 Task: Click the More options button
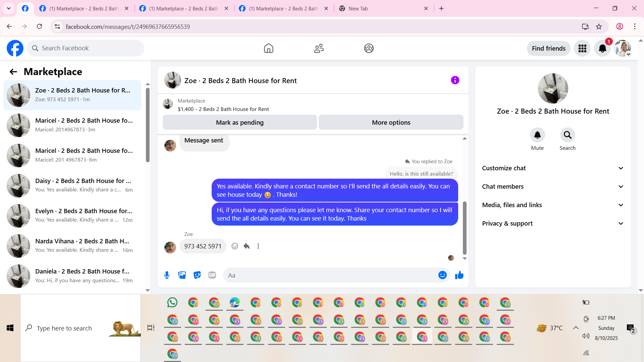click(391, 122)
